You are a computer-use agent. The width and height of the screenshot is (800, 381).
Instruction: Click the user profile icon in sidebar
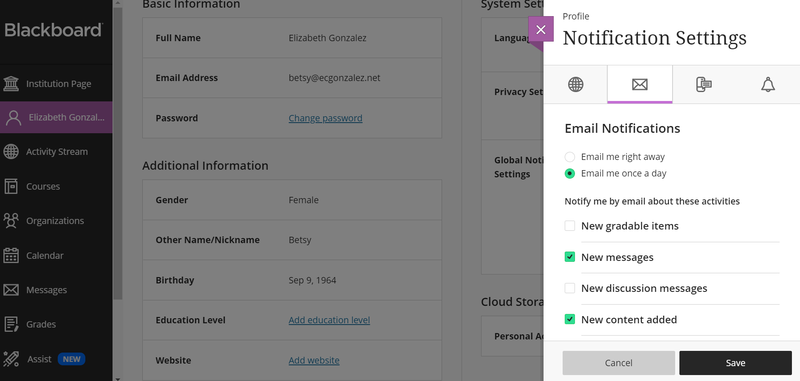pyautogui.click(x=13, y=117)
